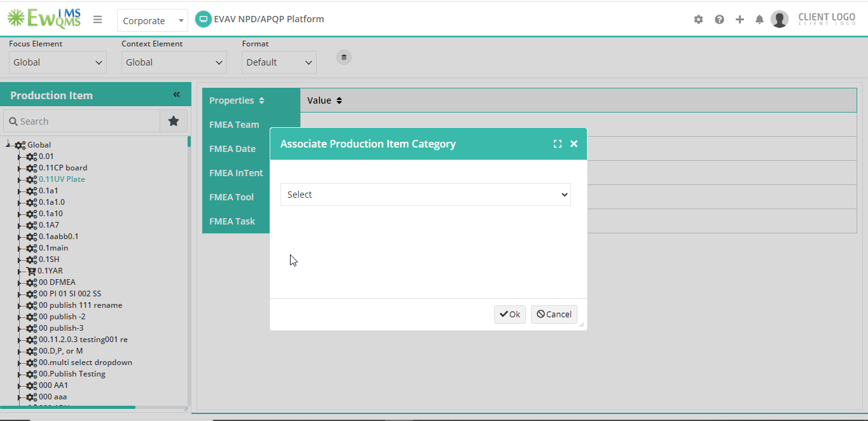Click the gears icon beside 00 DFMEA
The height and width of the screenshot is (421, 868).
pos(31,282)
